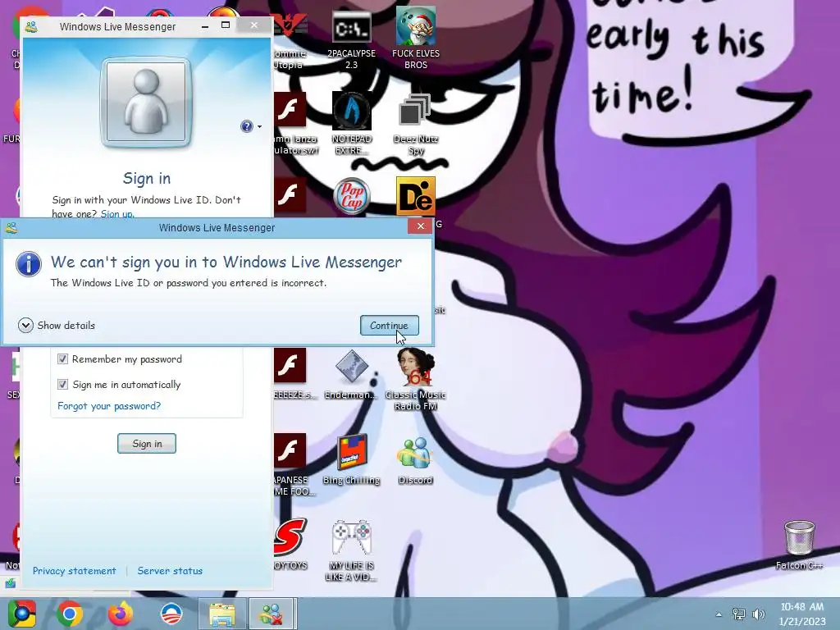
Task: Close the sign-in error dialog
Action: (x=420, y=226)
